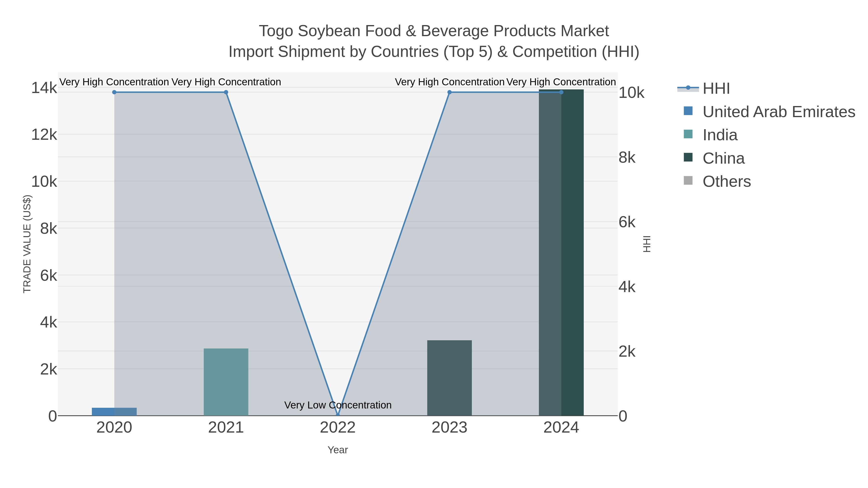The height and width of the screenshot is (488, 868).
Task: Click the HHI data point for 2020
Action: pyautogui.click(x=114, y=92)
